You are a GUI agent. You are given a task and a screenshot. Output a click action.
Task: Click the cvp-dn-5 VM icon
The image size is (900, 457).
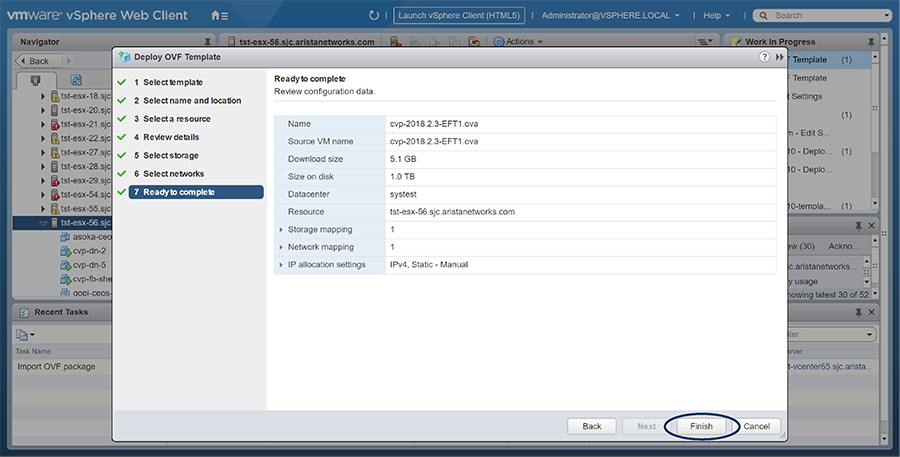point(65,265)
